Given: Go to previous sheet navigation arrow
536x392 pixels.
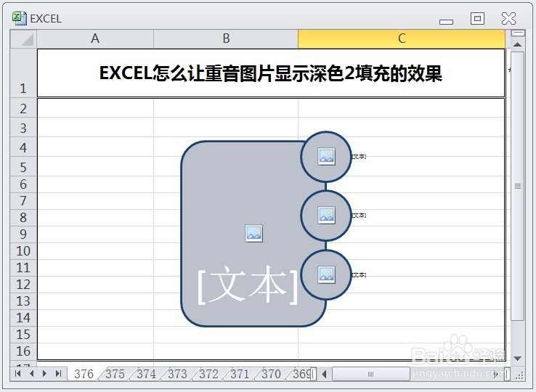Looking at the screenshot, I should 31,374.
